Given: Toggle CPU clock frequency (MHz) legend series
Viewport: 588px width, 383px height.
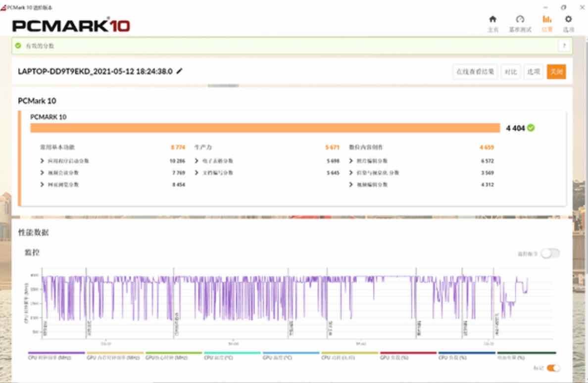Looking at the screenshot, I should click(56, 356).
